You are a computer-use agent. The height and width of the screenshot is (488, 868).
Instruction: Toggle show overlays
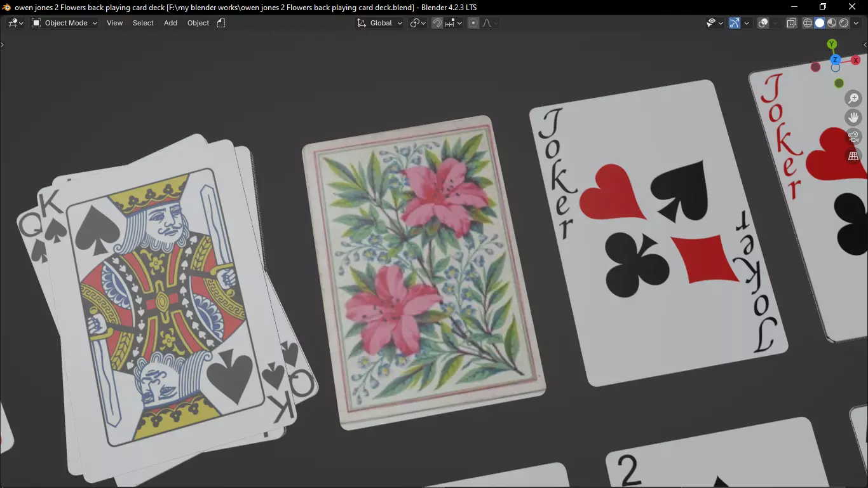[764, 23]
